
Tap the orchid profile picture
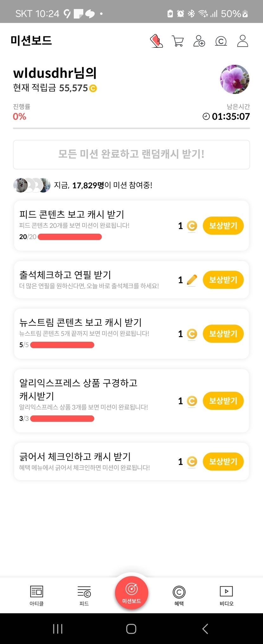coord(235,79)
